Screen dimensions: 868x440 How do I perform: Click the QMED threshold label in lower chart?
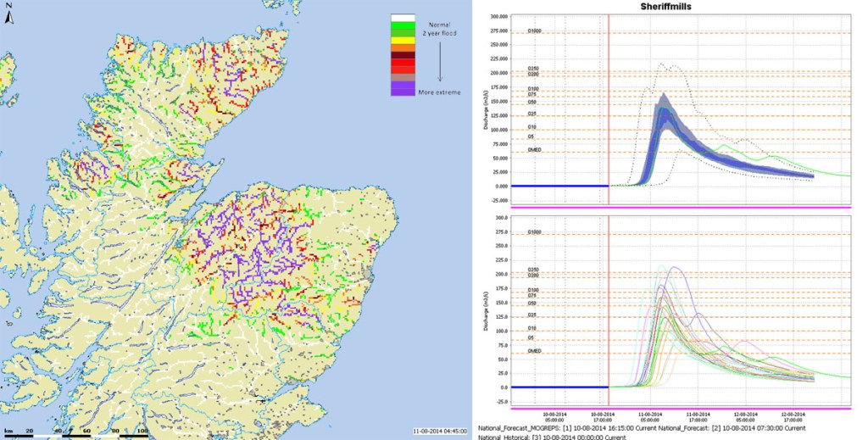coord(534,351)
